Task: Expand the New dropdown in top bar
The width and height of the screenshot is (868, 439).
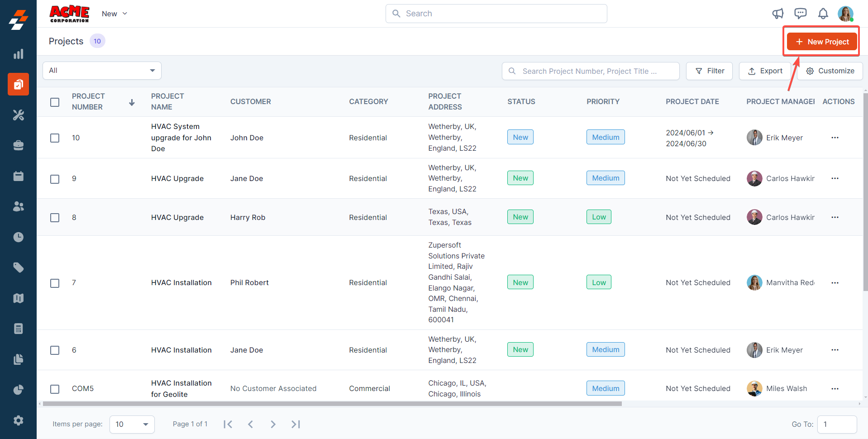Action: (x=114, y=14)
